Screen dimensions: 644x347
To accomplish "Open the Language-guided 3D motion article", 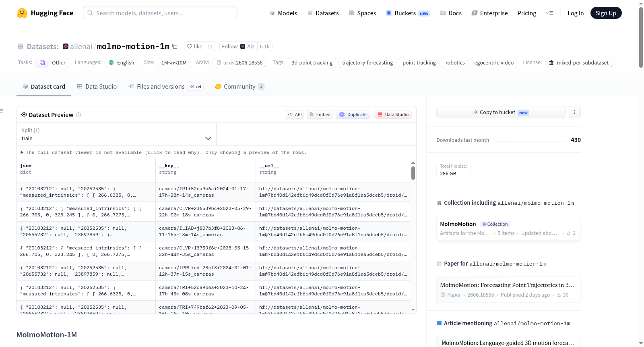I will click(508, 343).
